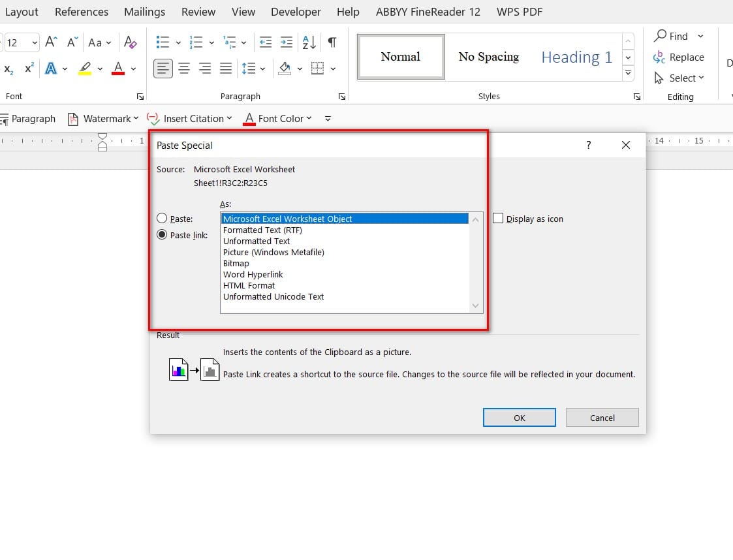
Task: Select Formatted Text (RTF) in list
Action: tap(345, 230)
